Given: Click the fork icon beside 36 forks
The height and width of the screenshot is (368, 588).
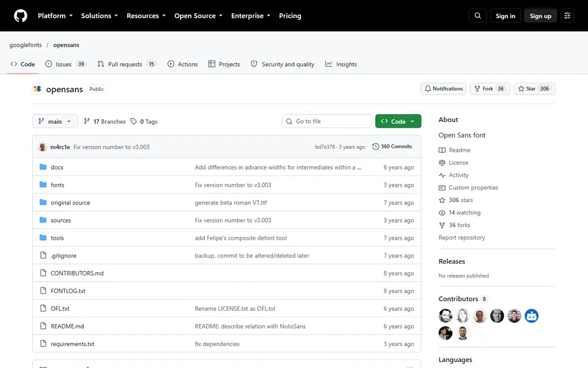Looking at the screenshot, I should coord(442,225).
